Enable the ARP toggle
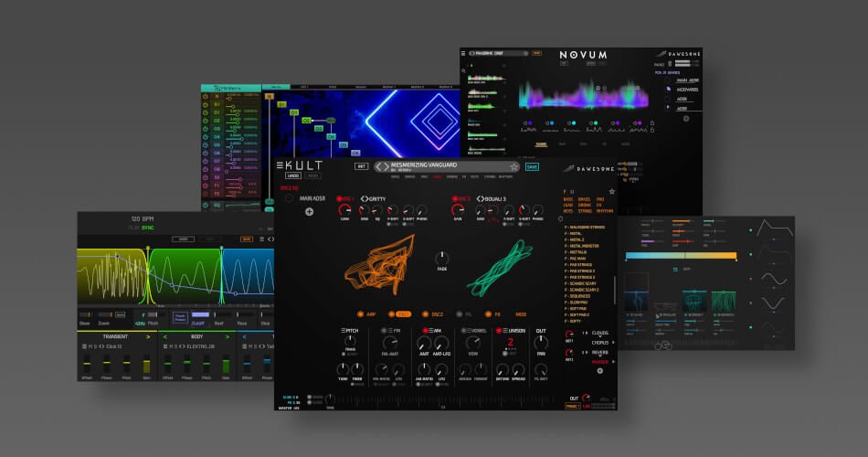 coord(361,314)
